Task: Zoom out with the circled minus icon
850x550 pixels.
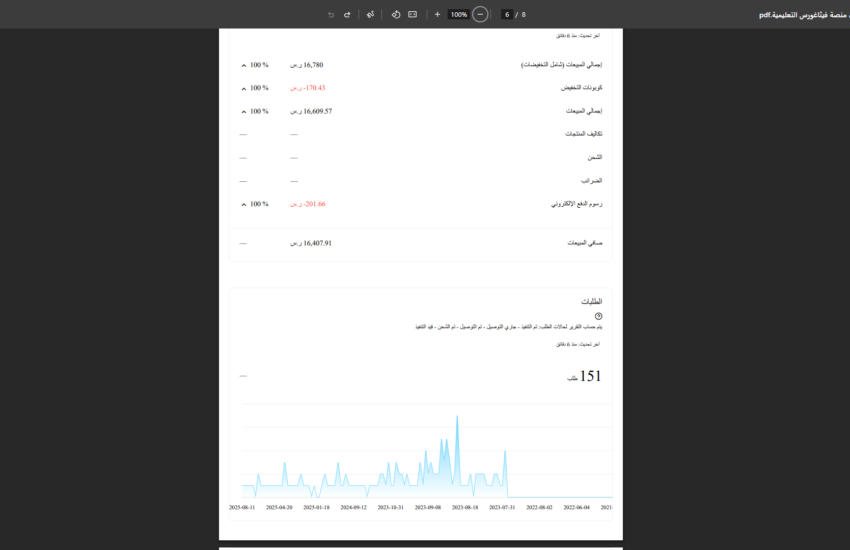Action: (480, 15)
